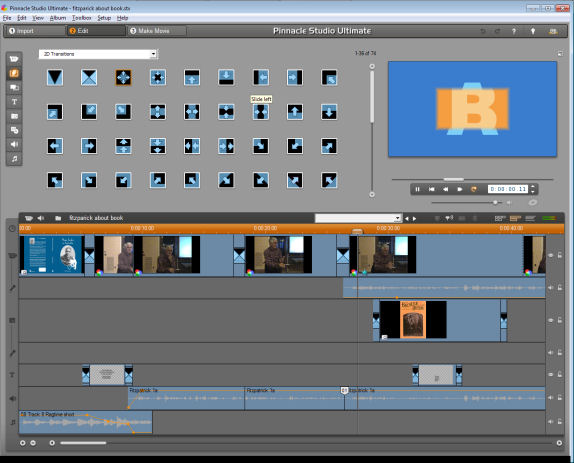Screen dimensions: 574x463
Task: Switch to the Make Movie tab
Action: point(156,31)
